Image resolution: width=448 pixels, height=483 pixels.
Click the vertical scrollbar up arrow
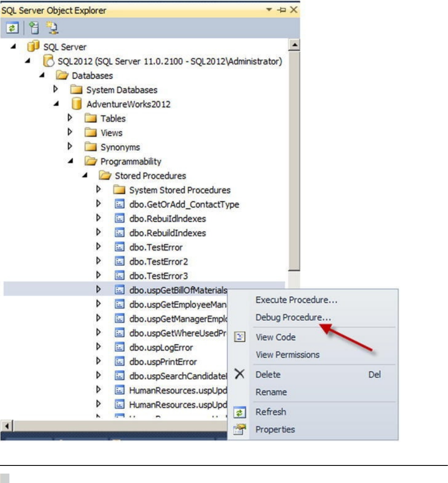coord(294,45)
